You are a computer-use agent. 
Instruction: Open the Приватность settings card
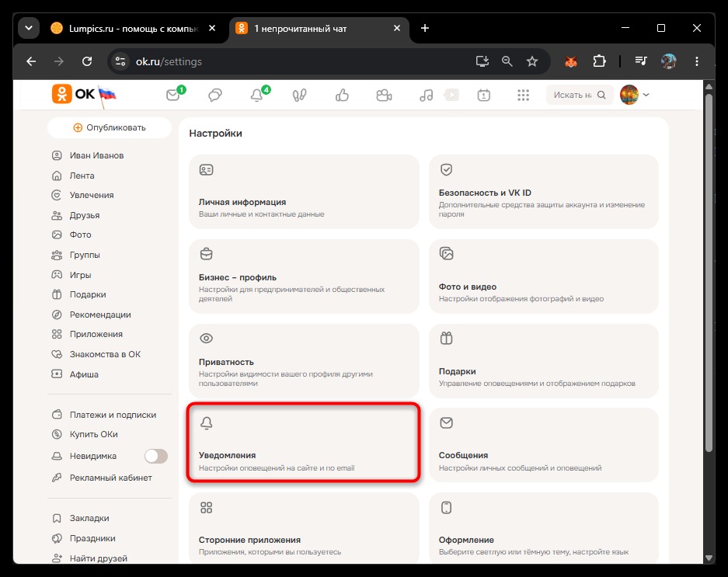coord(304,360)
